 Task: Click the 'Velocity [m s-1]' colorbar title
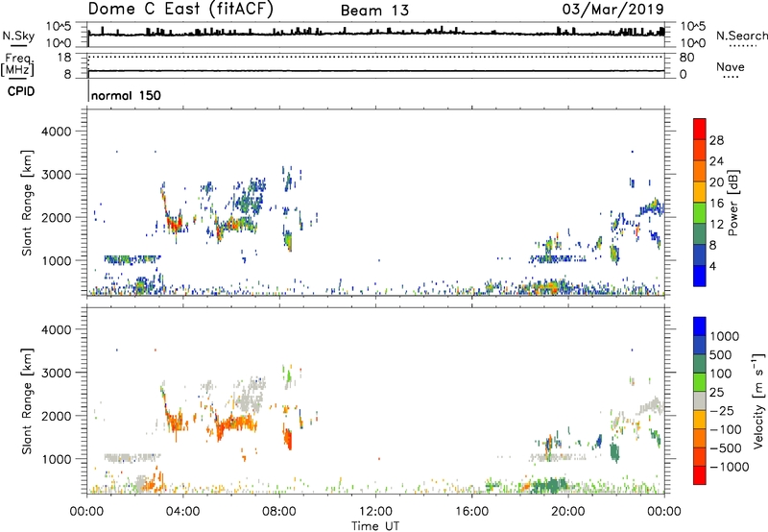pos(758,400)
